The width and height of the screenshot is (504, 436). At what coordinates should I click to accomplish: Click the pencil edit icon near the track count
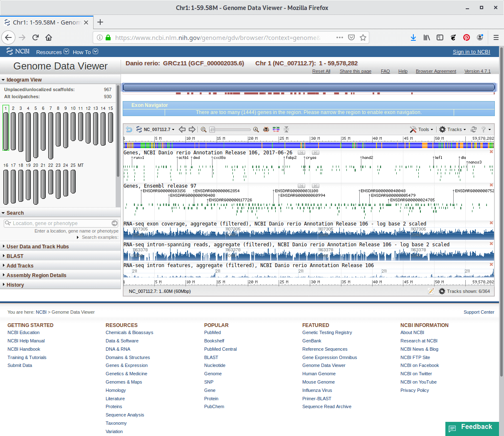pyautogui.click(x=431, y=290)
